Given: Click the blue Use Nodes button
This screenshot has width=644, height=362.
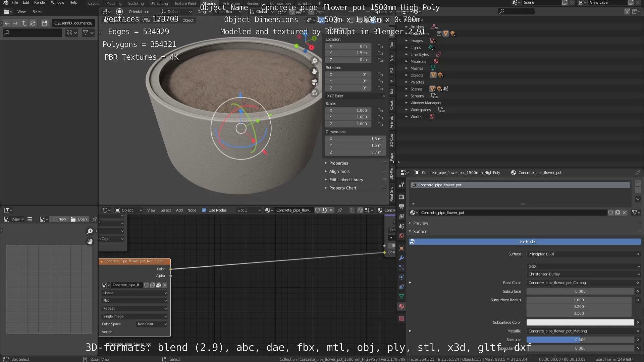Looking at the screenshot, I should click(525, 242).
